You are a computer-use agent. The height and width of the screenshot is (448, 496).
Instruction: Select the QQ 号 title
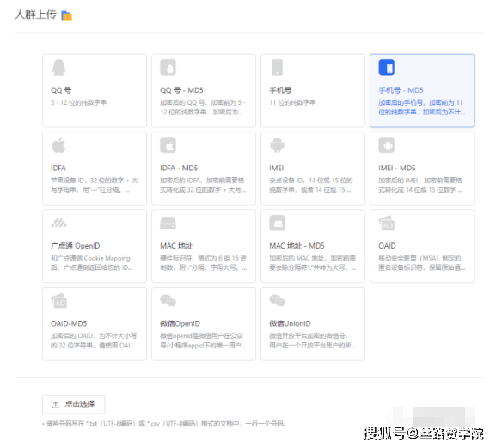[x=61, y=90]
